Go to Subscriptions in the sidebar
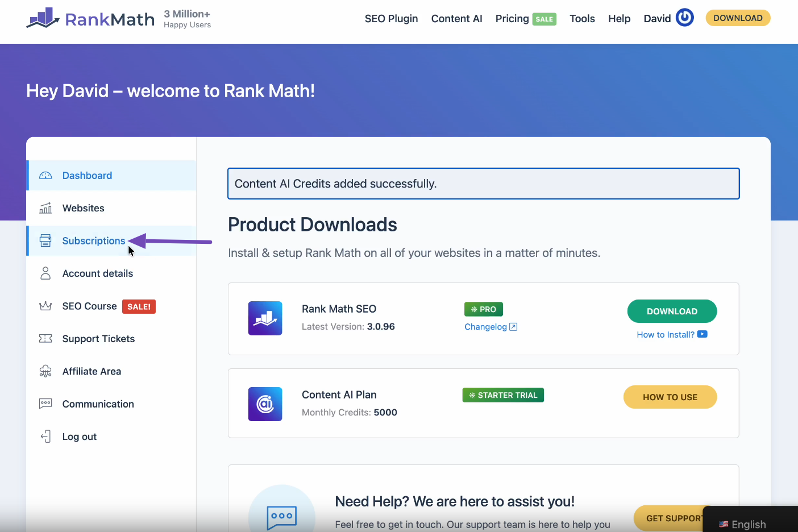Viewport: 798px width, 532px height. (93, 241)
